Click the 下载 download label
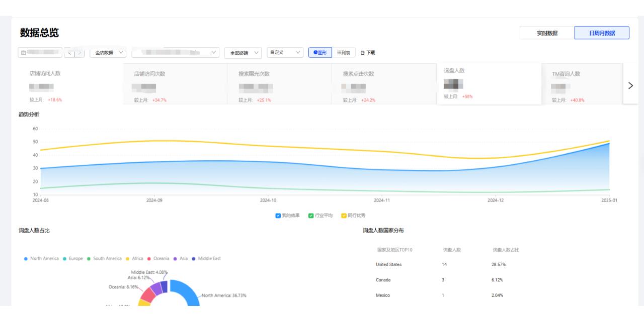The image size is (644, 321). (x=371, y=53)
